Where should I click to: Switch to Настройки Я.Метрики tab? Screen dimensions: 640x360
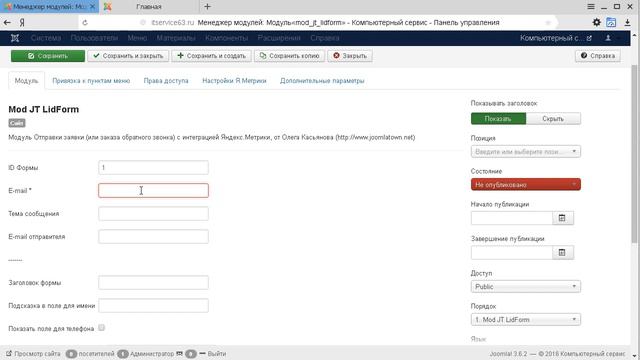tap(234, 81)
